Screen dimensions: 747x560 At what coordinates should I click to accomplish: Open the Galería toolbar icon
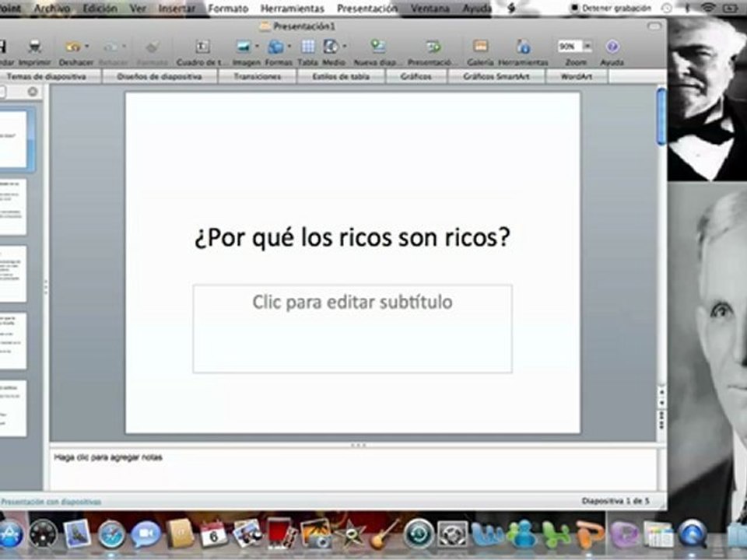(480, 47)
